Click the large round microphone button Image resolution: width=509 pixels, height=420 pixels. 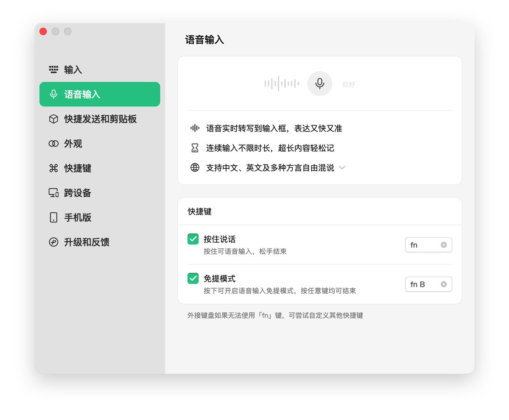(x=320, y=83)
